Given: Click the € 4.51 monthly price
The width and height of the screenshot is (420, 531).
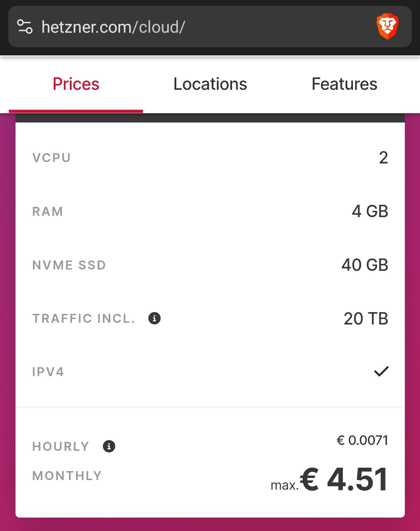Looking at the screenshot, I should click(x=344, y=479).
